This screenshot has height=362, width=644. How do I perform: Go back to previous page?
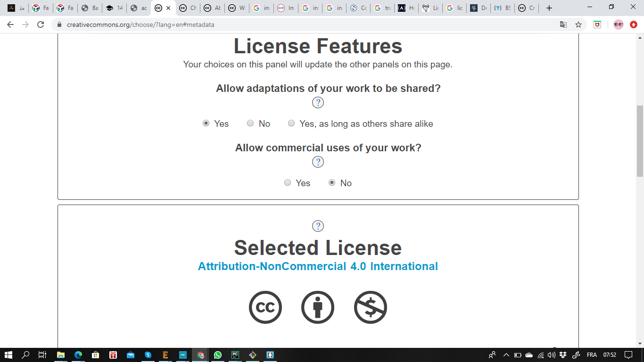[10, 25]
